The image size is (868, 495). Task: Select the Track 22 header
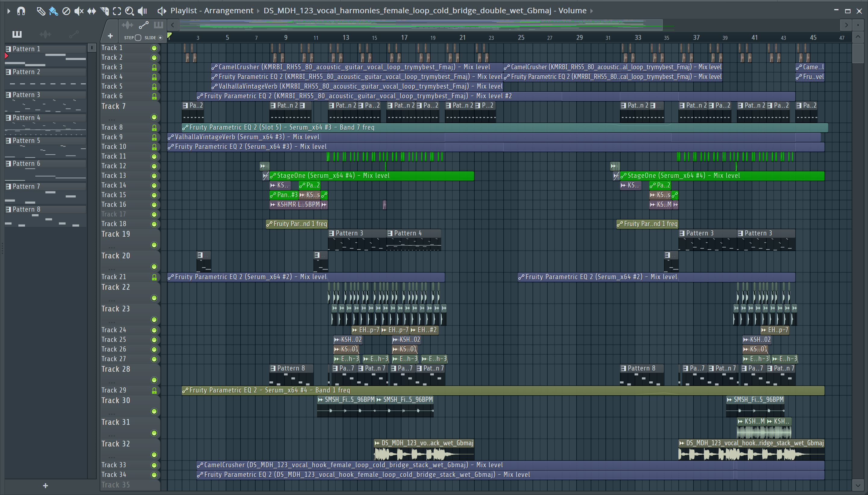(x=130, y=293)
